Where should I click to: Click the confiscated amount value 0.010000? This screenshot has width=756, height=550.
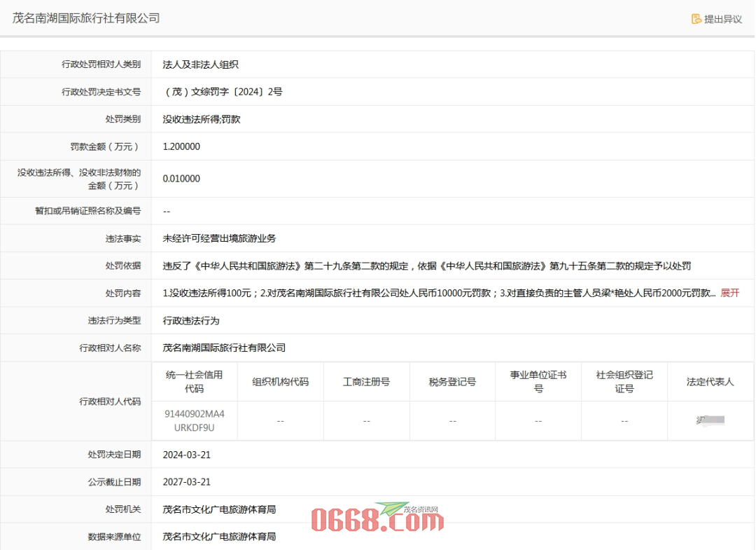(x=181, y=179)
